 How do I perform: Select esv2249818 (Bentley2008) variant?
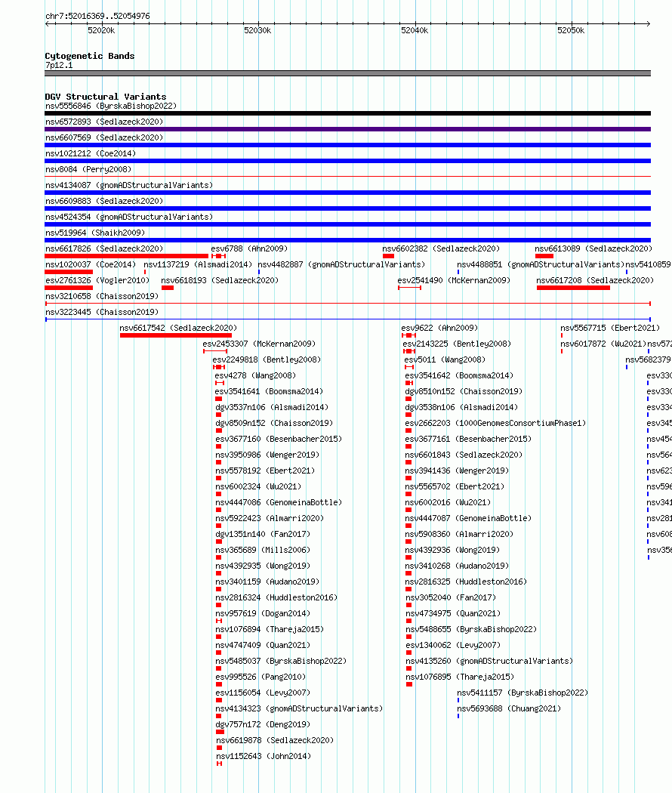click(x=267, y=359)
